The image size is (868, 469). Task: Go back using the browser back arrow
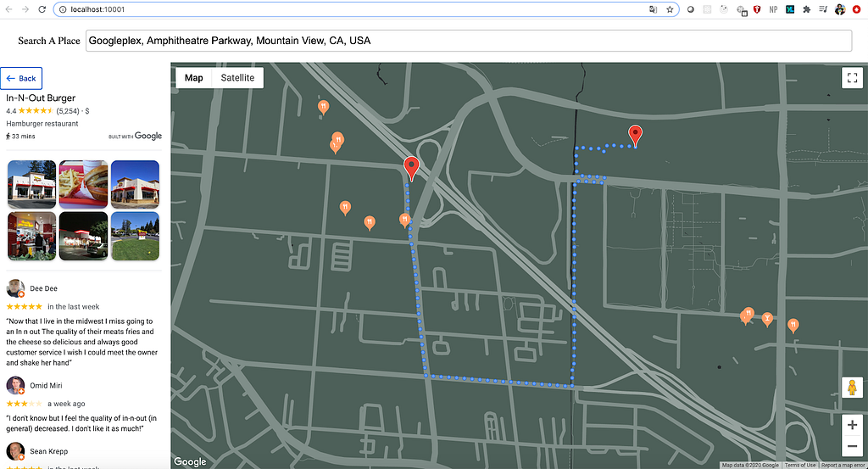pos(8,9)
